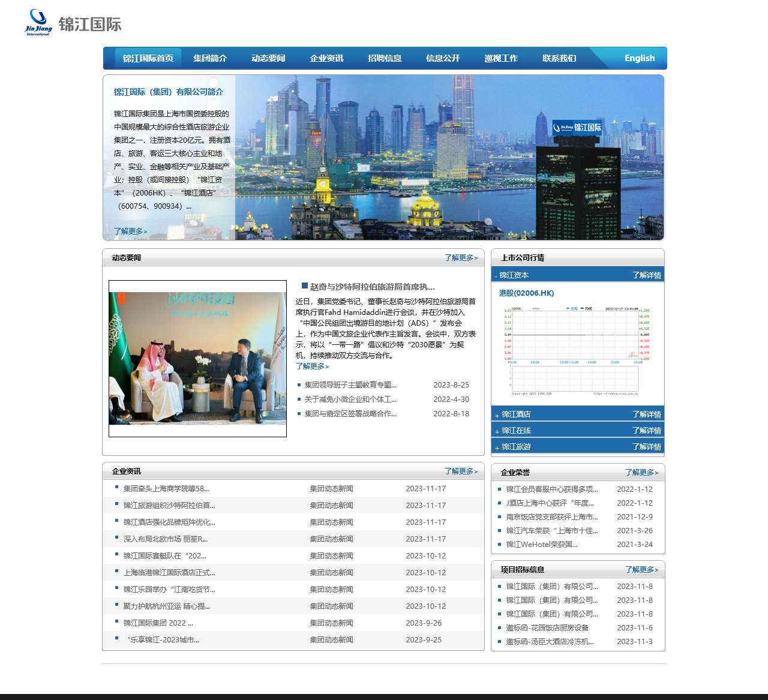Click the 2023-11-6 tender date
Image resolution: width=768 pixels, height=700 pixels.
[x=635, y=628]
